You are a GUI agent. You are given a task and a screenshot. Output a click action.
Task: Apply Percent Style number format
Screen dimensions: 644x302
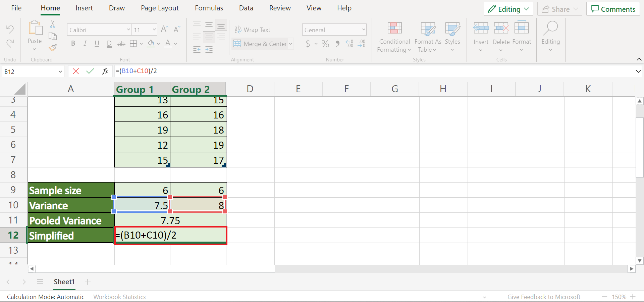point(325,44)
